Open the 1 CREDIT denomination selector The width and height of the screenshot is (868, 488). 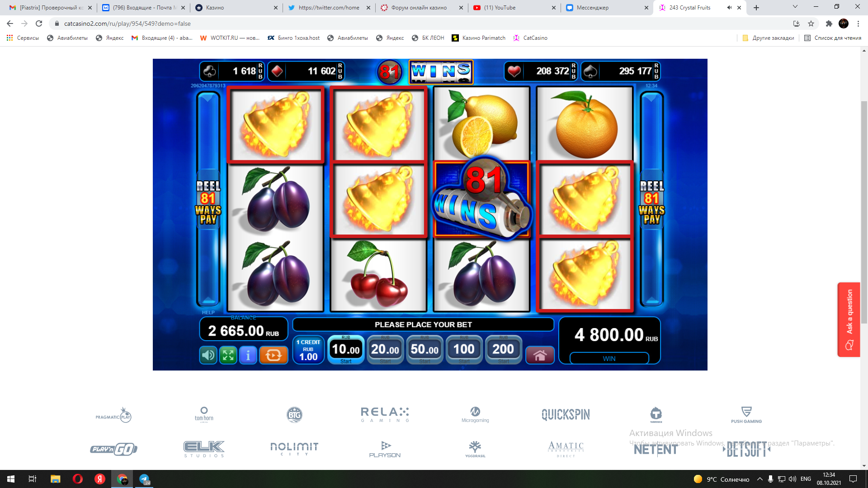(x=308, y=350)
